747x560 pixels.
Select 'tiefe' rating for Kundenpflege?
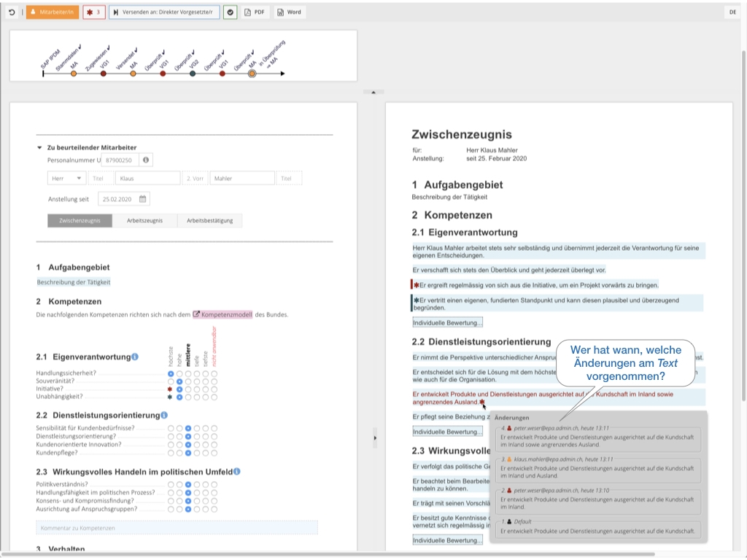click(197, 453)
